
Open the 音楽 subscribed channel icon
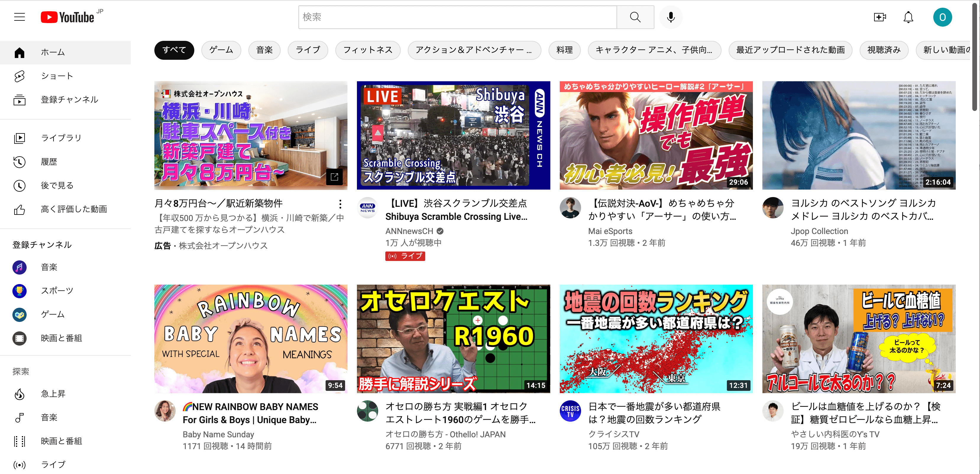point(20,267)
